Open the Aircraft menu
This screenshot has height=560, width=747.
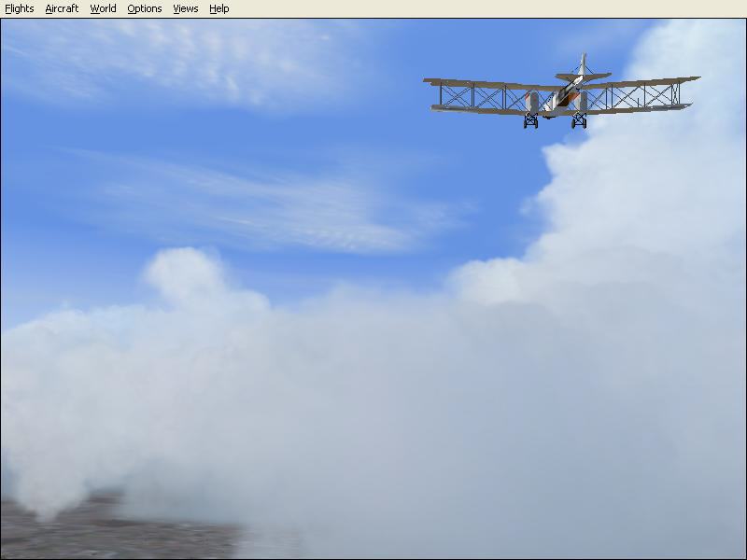pos(62,8)
